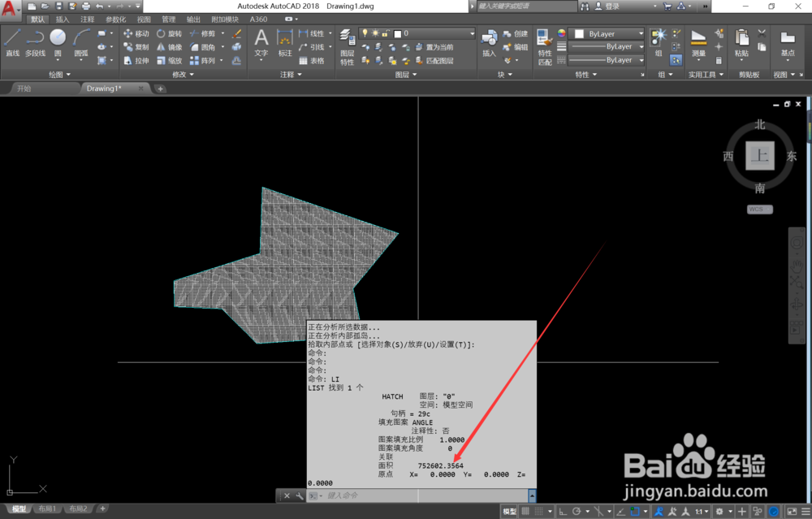Expand the Annotation (注释) panel
Viewport: 812px width, 519px height.
click(x=291, y=75)
